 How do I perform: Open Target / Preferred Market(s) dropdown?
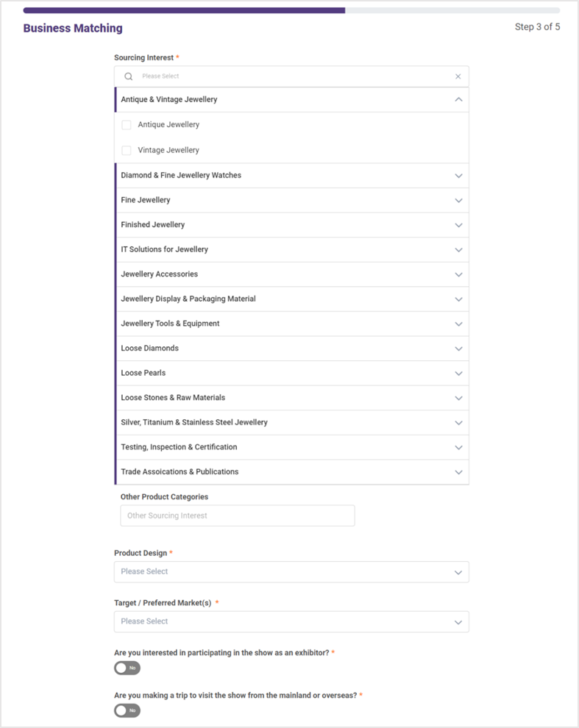[291, 621]
